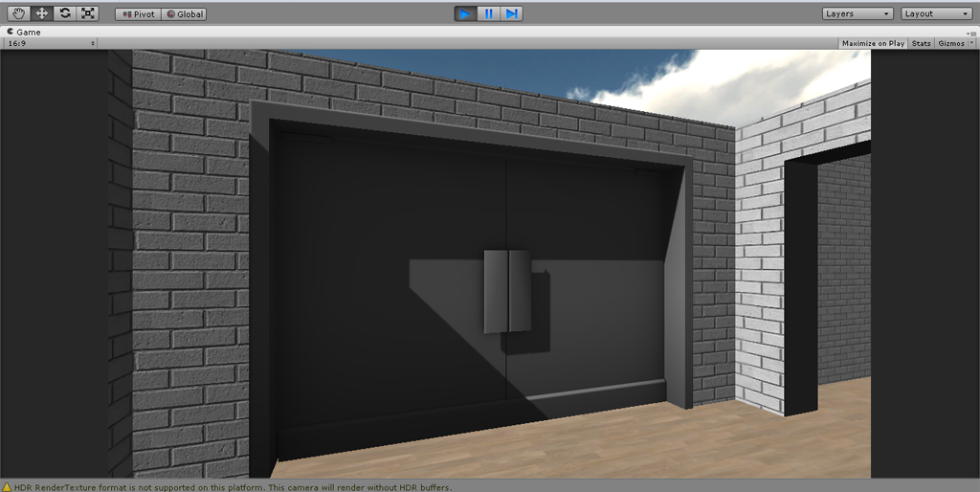This screenshot has height=492, width=980.
Task: Open the Layout dropdown
Action: click(x=936, y=13)
